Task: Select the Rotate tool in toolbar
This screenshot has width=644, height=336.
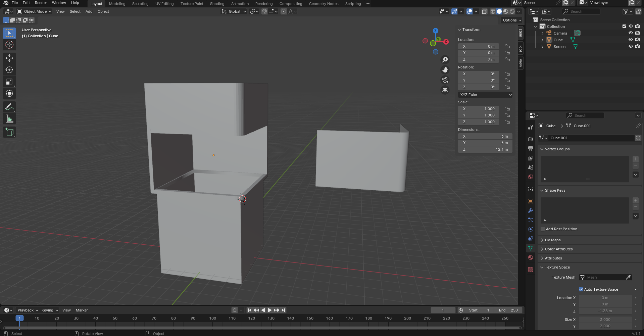Action: point(9,70)
